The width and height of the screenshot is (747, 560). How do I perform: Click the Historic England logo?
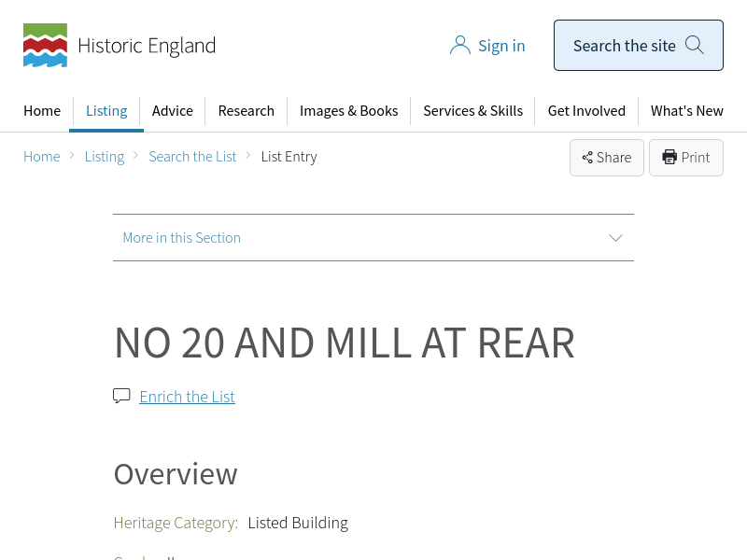coord(119,46)
